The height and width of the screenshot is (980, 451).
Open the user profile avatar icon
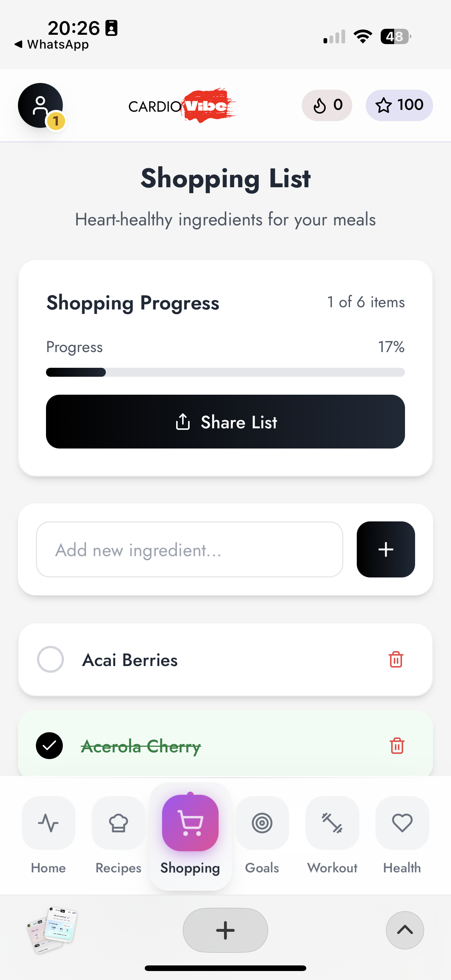click(40, 105)
